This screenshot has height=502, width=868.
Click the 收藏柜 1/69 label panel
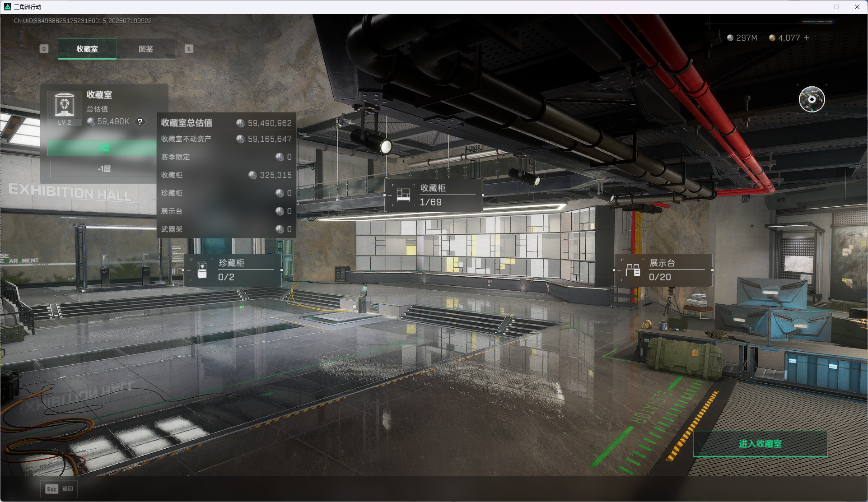[x=434, y=195]
